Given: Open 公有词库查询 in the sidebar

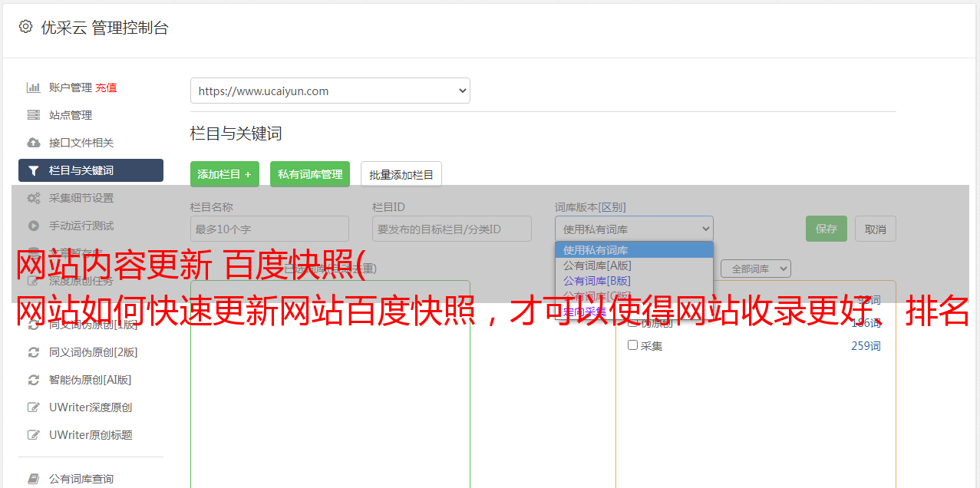Looking at the screenshot, I should point(81,479).
